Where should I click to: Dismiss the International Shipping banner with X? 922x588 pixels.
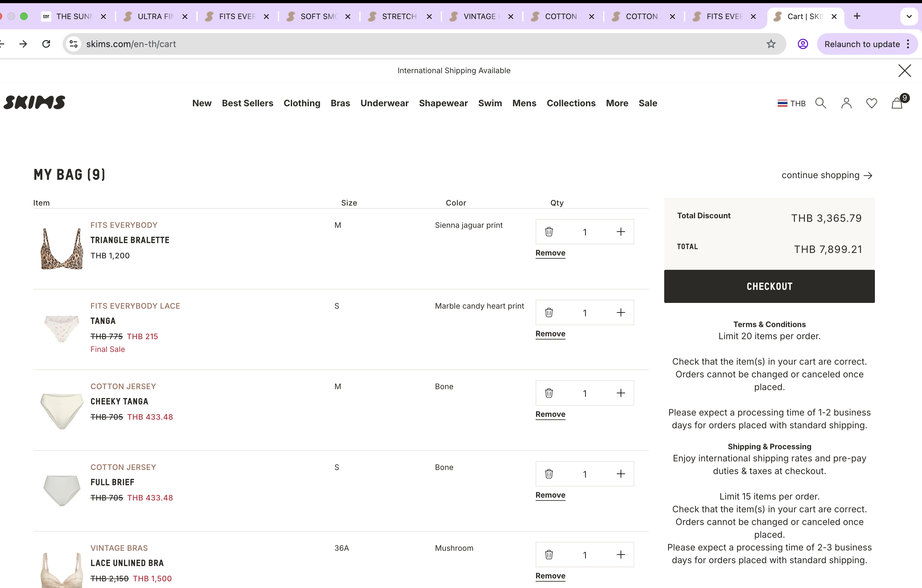click(904, 70)
